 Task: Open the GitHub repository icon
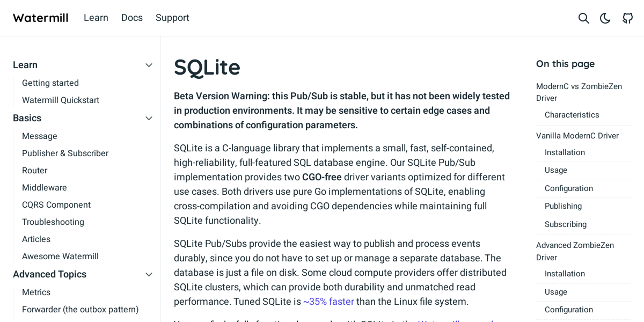click(x=627, y=18)
